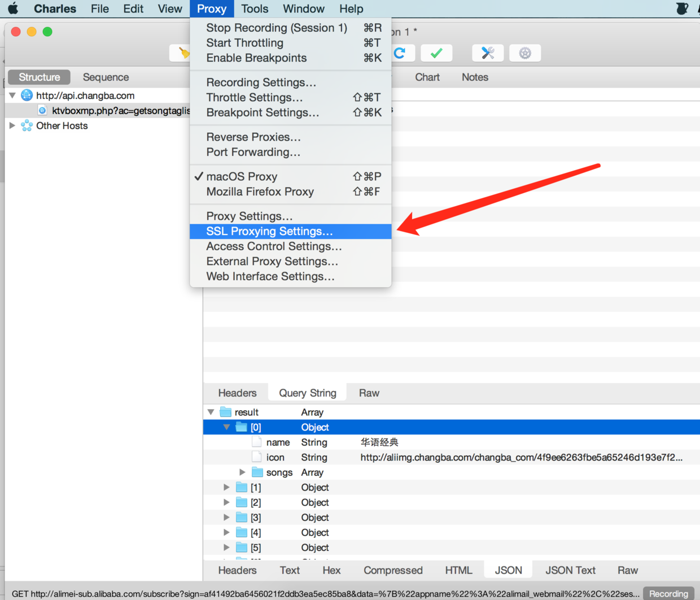Open the Help menu
Viewport: 700px width, 600px height.
(351, 8)
